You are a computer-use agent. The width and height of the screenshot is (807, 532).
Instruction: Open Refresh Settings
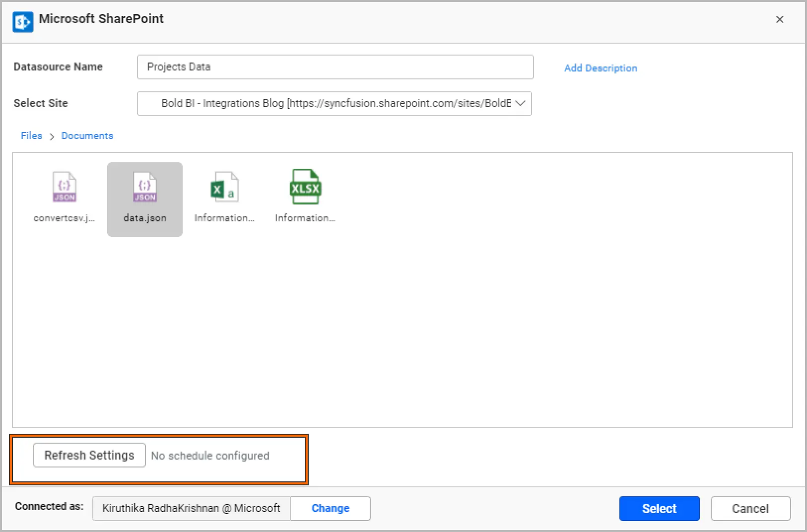pyautogui.click(x=89, y=455)
